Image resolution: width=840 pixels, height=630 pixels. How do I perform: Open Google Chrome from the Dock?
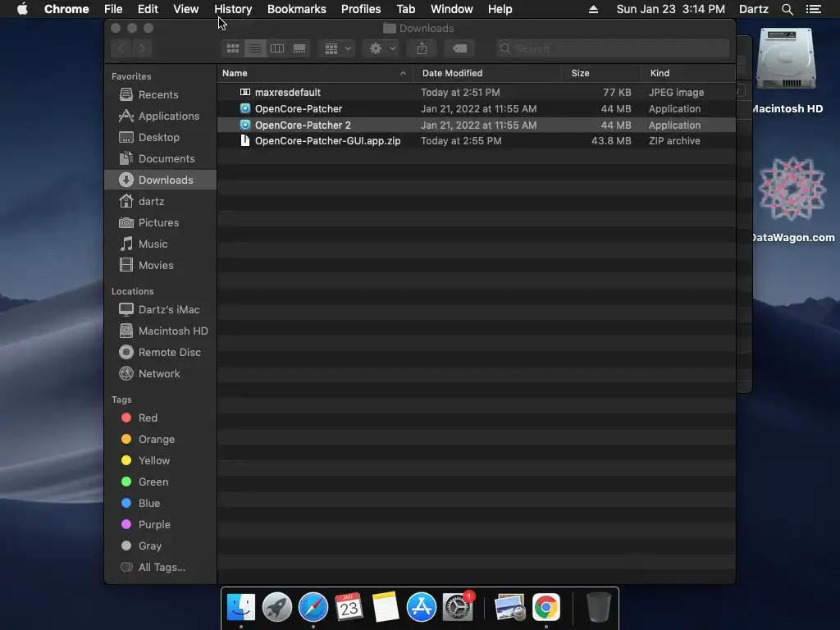point(546,608)
